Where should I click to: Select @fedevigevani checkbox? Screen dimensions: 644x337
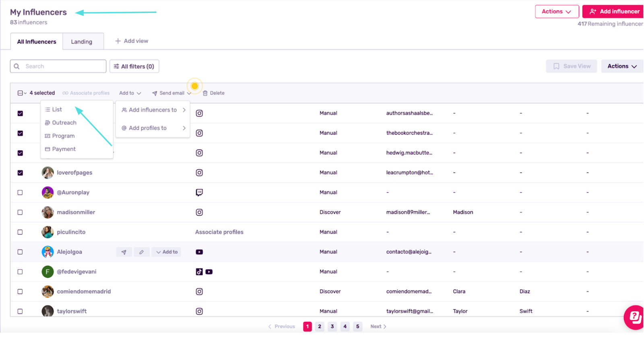pos(20,272)
